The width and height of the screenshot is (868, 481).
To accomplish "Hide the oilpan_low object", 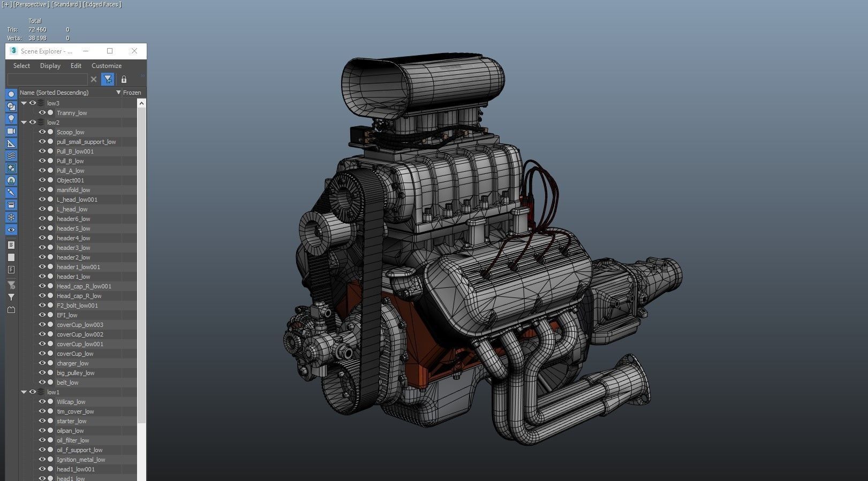I will [42, 431].
